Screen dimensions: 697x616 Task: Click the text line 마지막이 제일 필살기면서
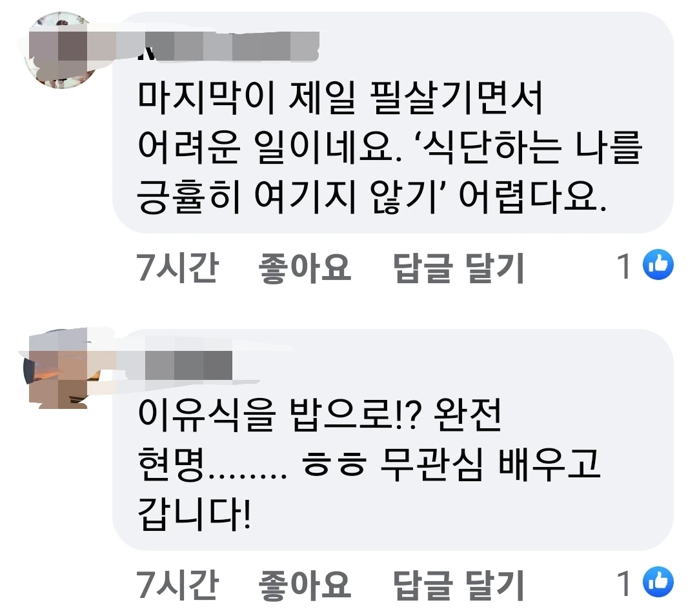coord(339,97)
